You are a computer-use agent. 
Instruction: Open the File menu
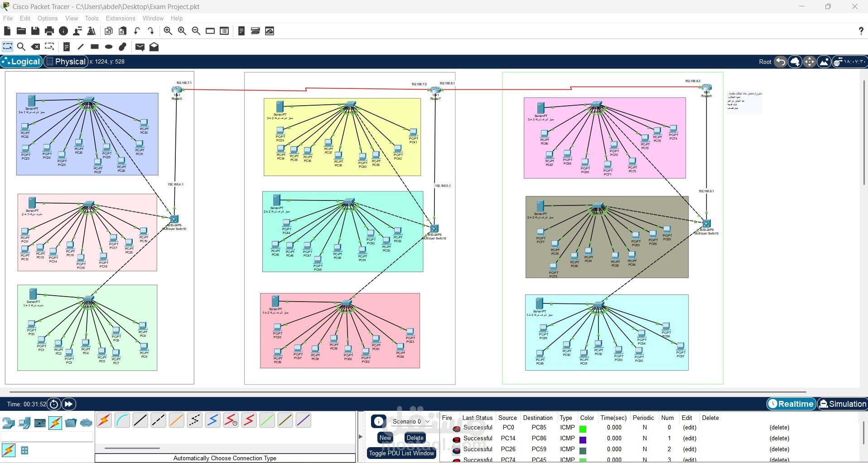[x=8, y=18]
